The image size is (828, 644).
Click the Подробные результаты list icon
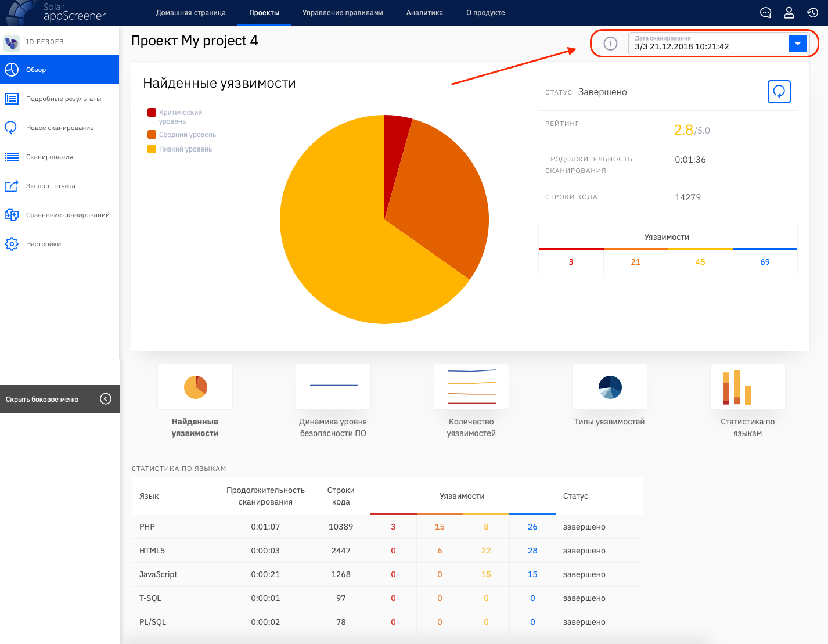click(12, 99)
